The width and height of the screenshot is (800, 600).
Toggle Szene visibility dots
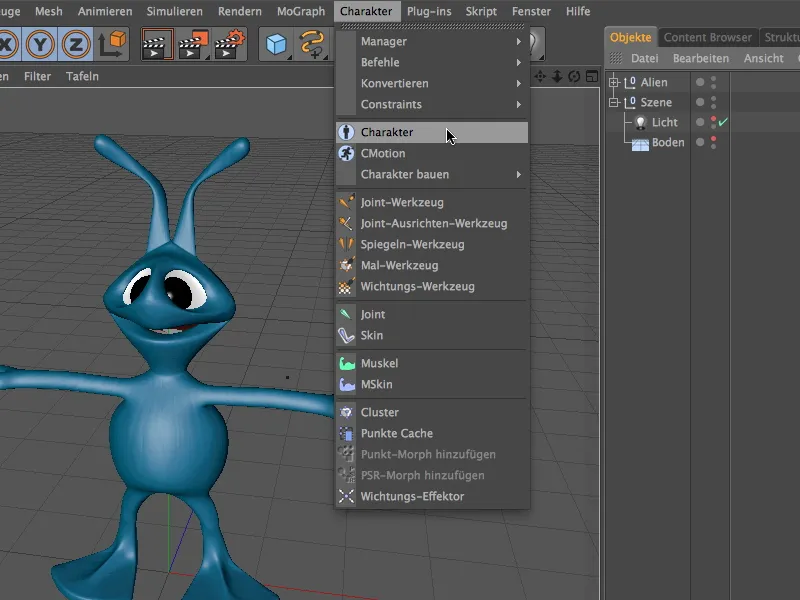click(x=714, y=103)
